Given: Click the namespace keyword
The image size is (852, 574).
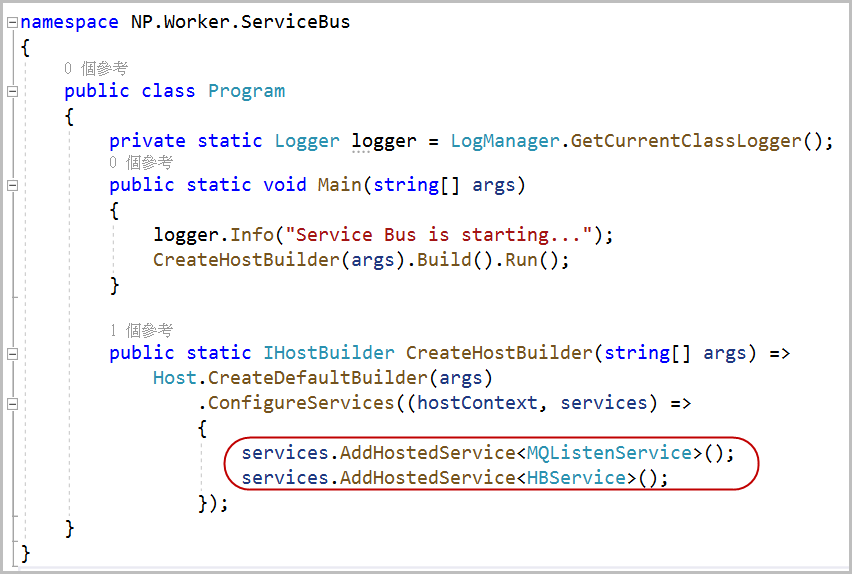Looking at the screenshot, I should tap(69, 23).
